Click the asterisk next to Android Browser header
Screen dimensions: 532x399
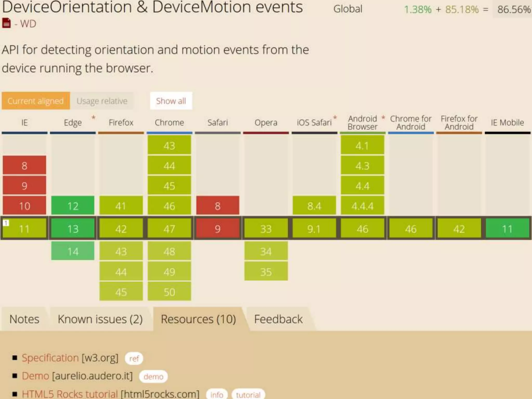383,118
